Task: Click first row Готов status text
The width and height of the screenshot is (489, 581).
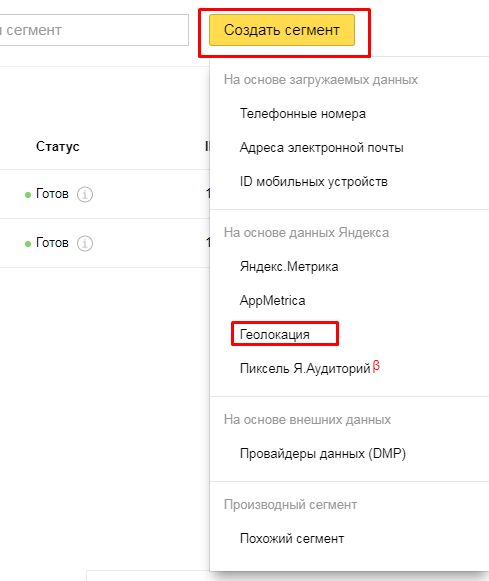Action: coord(52,194)
